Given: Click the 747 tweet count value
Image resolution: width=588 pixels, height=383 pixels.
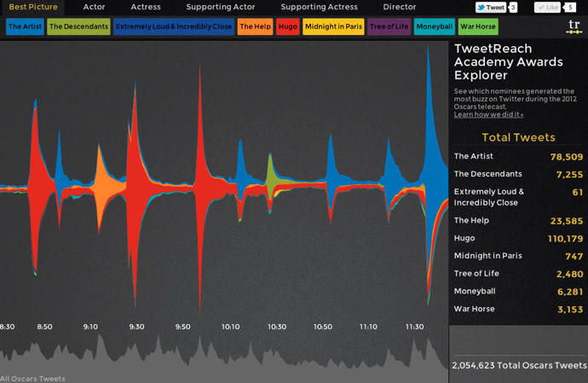Looking at the screenshot, I should coord(574,257).
